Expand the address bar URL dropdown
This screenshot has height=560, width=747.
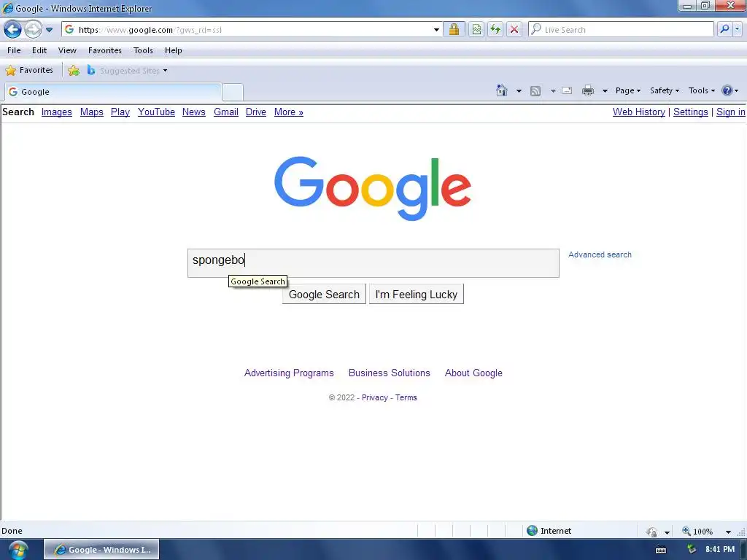pyautogui.click(x=436, y=29)
